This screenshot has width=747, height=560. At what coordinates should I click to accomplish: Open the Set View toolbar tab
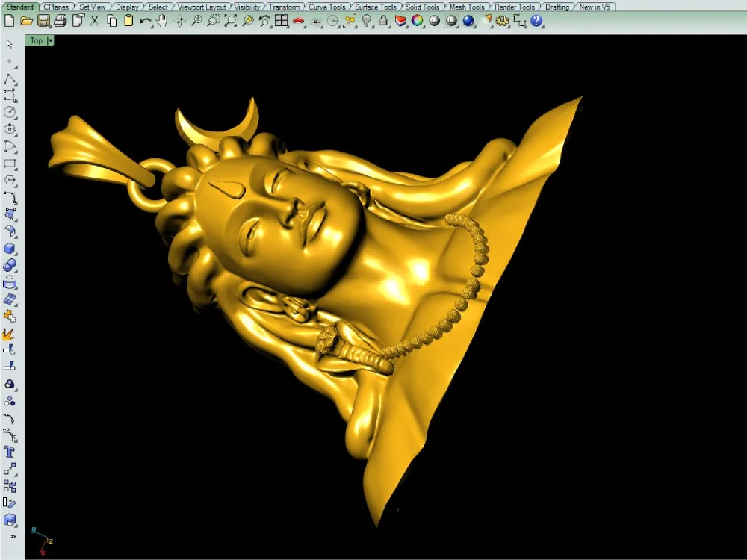point(93,7)
